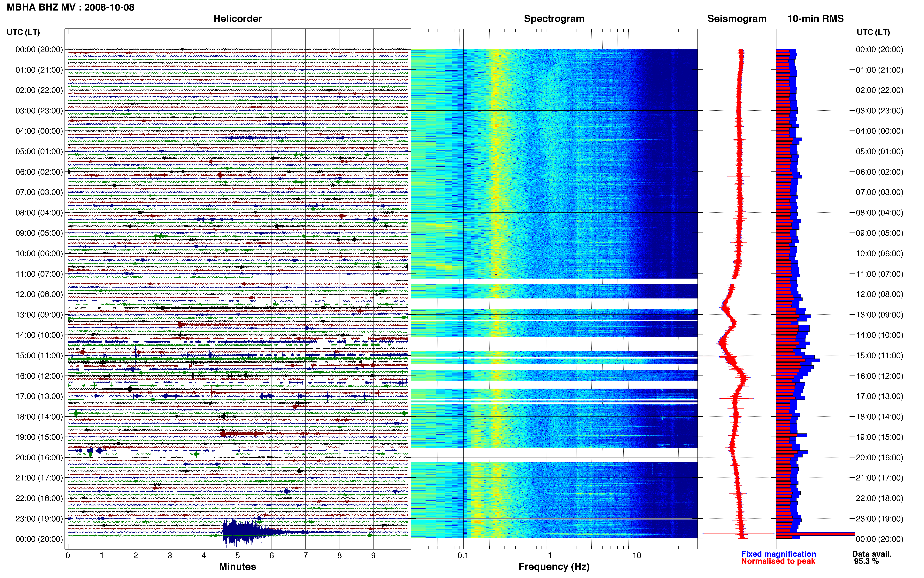This screenshot has height=578, width=924.
Task: Click "15:00 (11:00)" on the left time axis
Action: click(x=39, y=355)
